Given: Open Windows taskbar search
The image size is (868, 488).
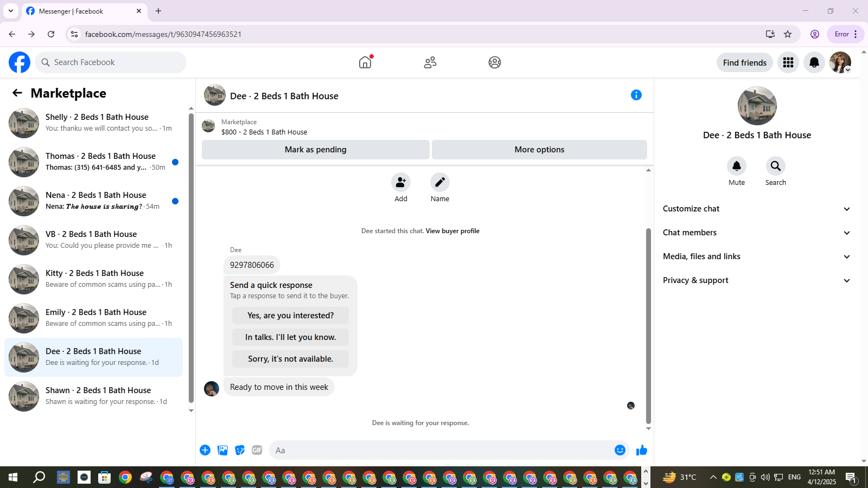Looking at the screenshot, I should (x=39, y=477).
